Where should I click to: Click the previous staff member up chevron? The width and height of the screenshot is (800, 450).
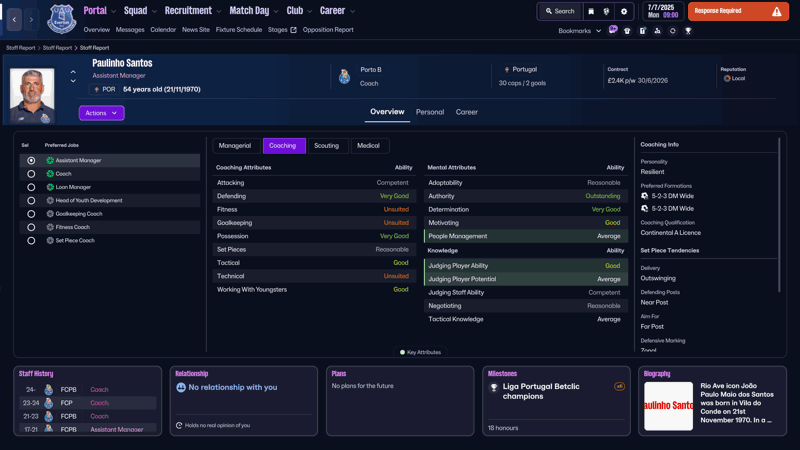coord(73,72)
